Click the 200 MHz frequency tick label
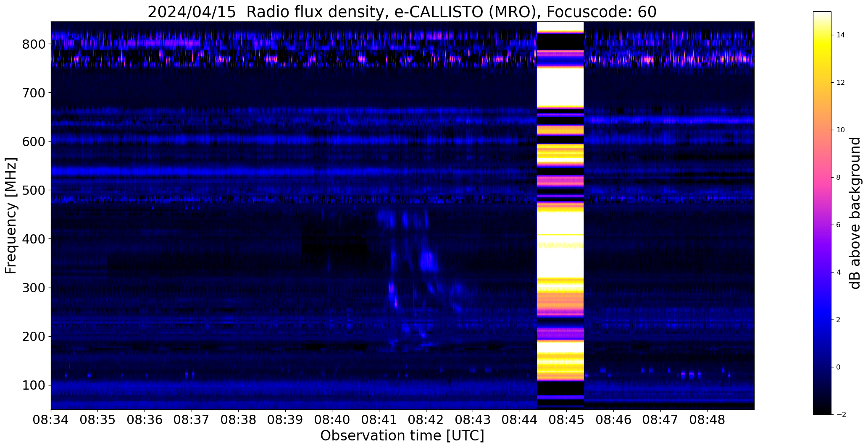This screenshot has height=448, width=868. (x=34, y=337)
